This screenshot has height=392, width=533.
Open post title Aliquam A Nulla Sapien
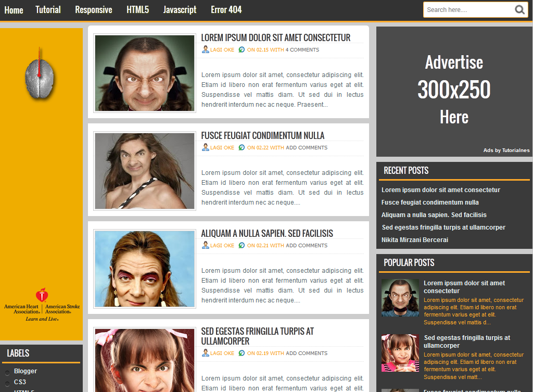click(267, 234)
